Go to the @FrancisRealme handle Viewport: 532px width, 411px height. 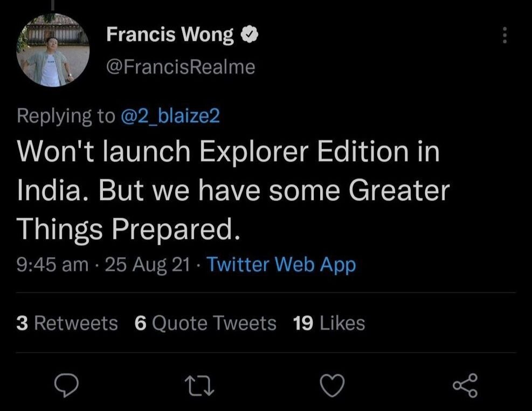coord(181,67)
